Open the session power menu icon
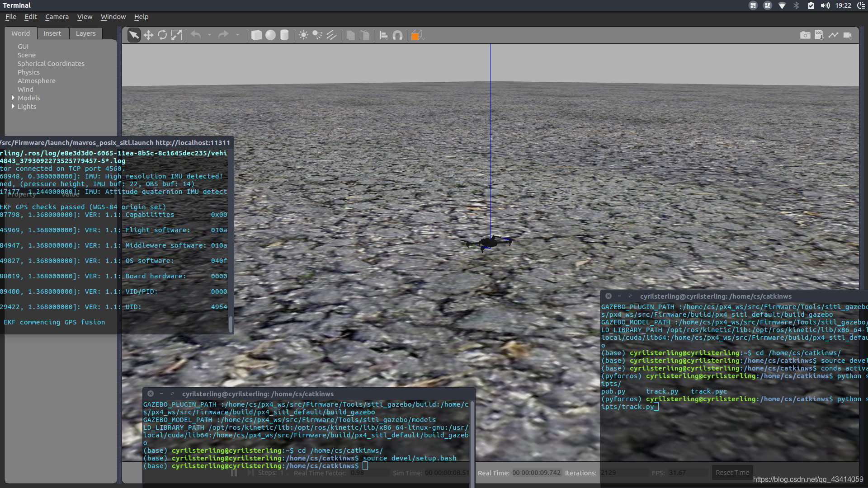Image resolution: width=868 pixels, height=488 pixels. tap(861, 5)
